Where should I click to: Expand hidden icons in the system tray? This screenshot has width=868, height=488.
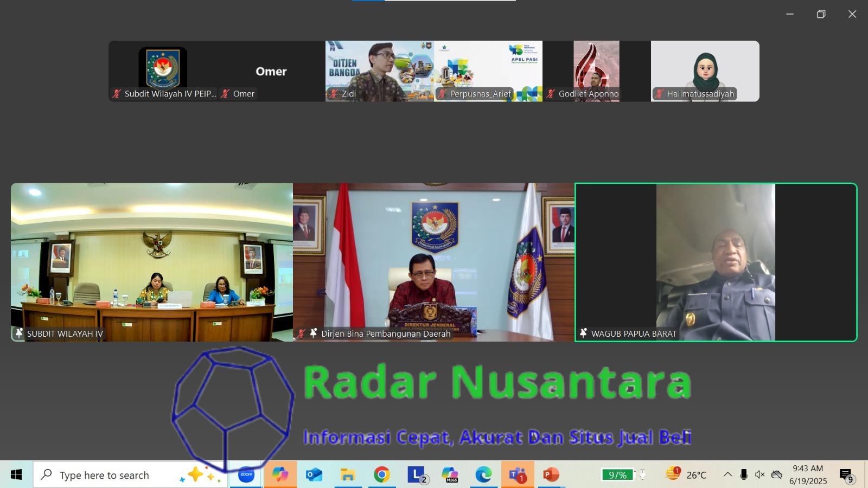(x=729, y=474)
